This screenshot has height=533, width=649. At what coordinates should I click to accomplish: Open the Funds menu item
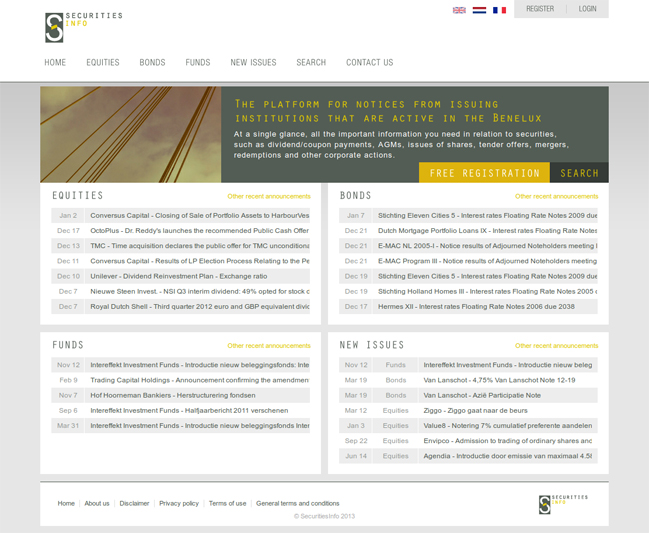tap(198, 62)
